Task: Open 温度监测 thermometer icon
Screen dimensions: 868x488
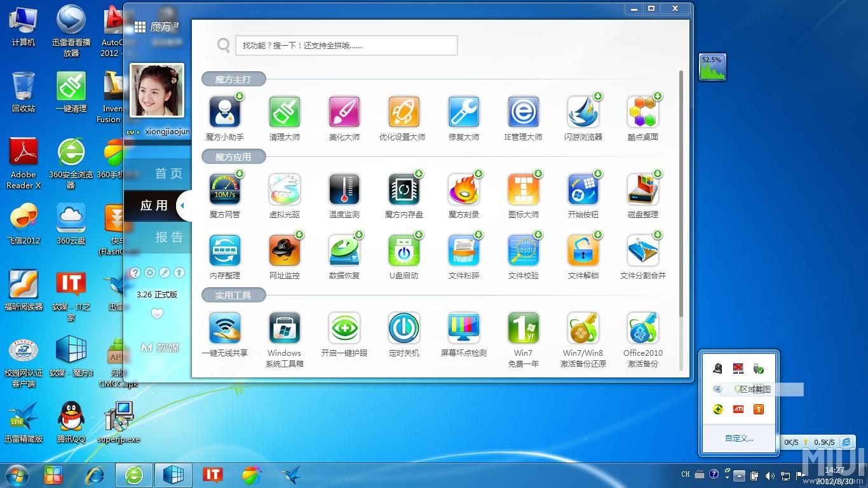Action: coord(344,189)
